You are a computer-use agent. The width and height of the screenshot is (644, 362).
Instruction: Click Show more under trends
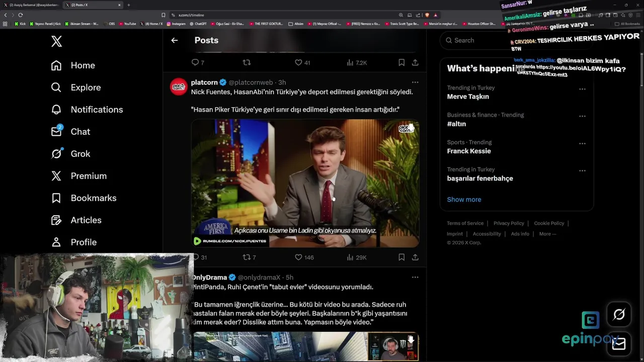click(x=464, y=200)
